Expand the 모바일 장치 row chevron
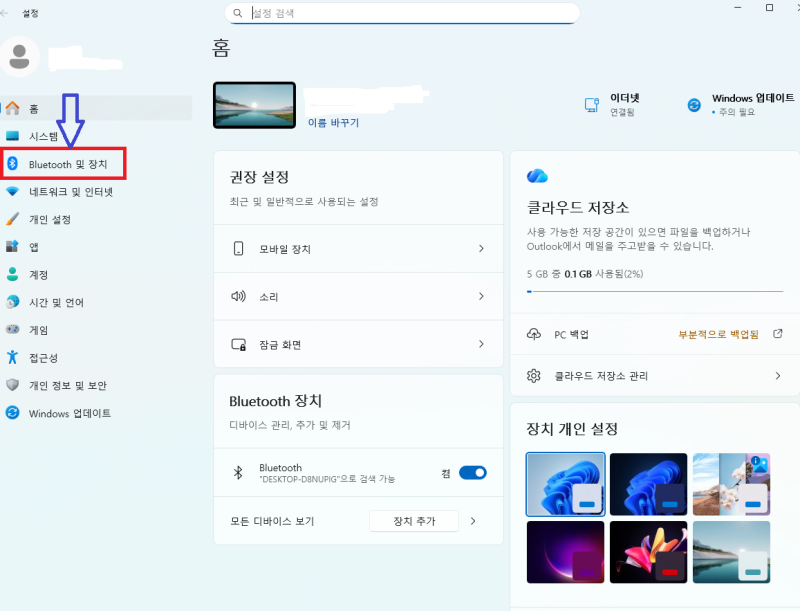 point(481,248)
